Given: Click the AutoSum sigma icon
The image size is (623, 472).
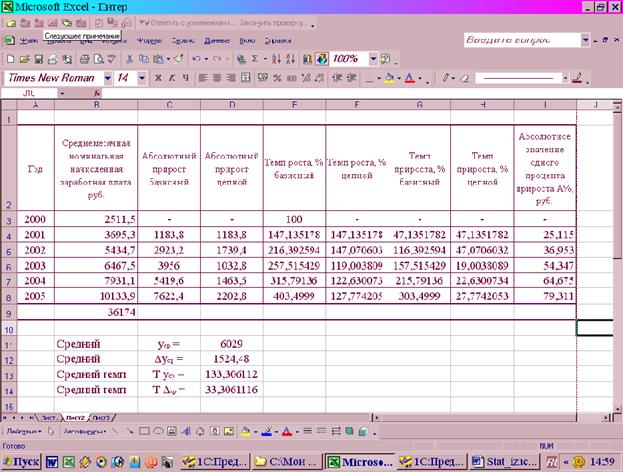Looking at the screenshot, I should [x=254, y=59].
